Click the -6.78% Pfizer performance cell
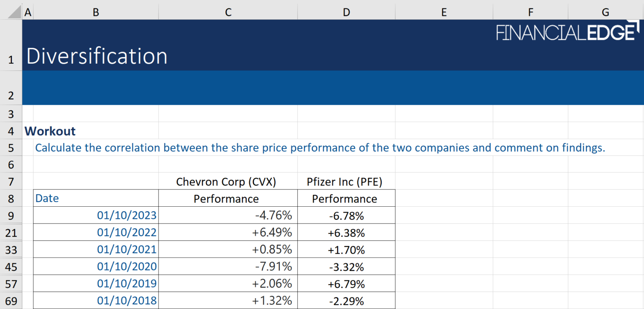This screenshot has width=644, height=309. click(x=346, y=216)
